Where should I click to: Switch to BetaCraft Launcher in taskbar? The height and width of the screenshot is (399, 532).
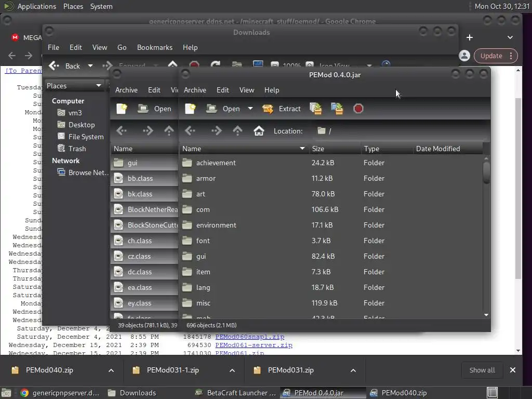click(236, 393)
